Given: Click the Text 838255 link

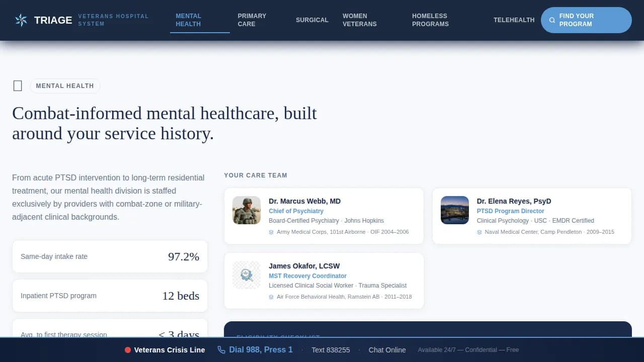Looking at the screenshot, I should (x=331, y=350).
